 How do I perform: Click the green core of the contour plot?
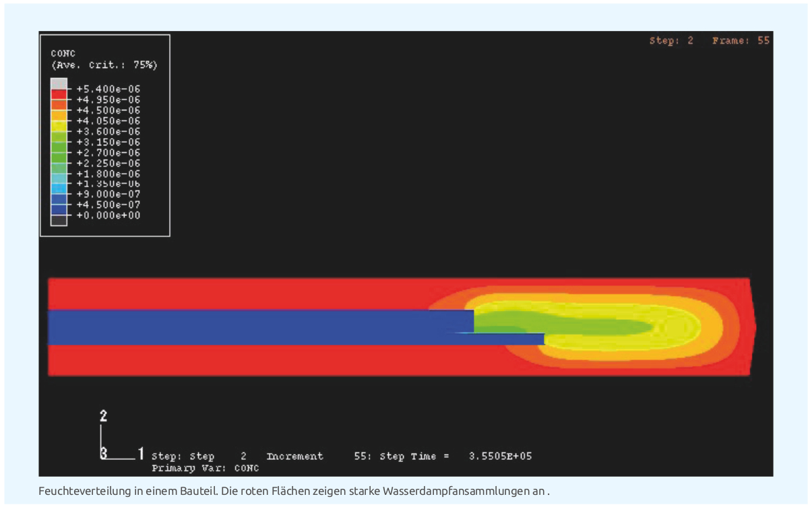pyautogui.click(x=563, y=325)
